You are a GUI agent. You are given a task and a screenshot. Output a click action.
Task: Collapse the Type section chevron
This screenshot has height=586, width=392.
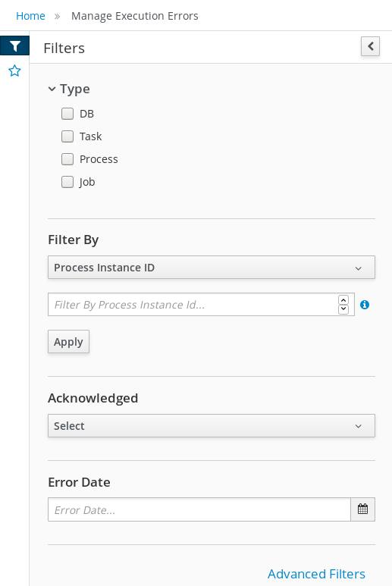(x=52, y=89)
